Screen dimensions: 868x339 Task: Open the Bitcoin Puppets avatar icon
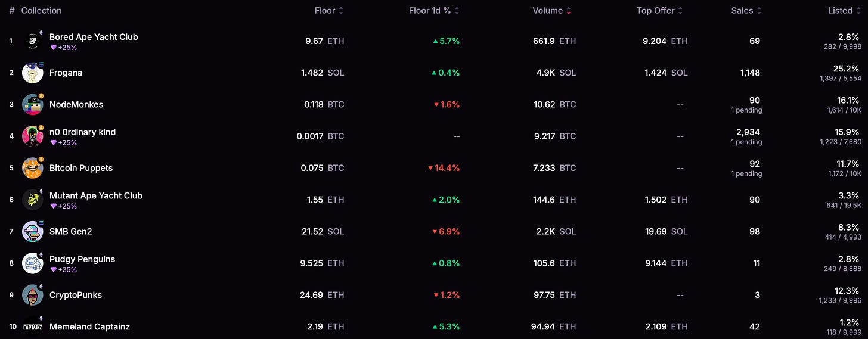pyautogui.click(x=33, y=168)
